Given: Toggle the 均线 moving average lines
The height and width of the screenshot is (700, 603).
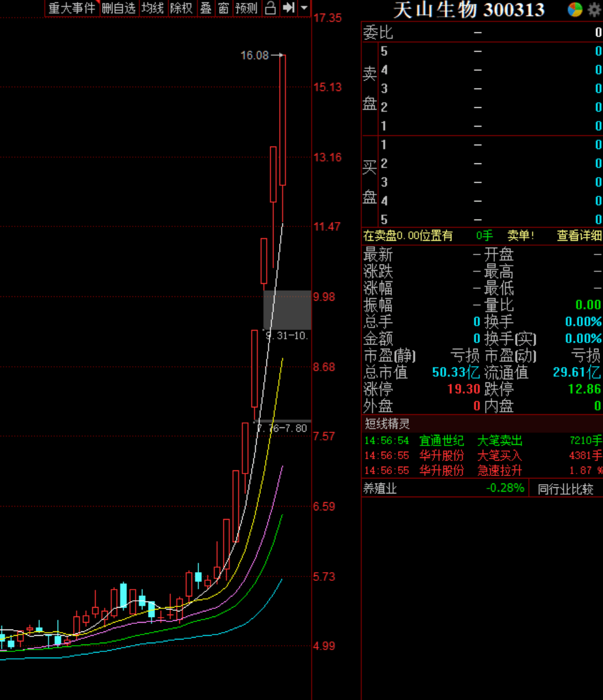Looking at the screenshot, I should [x=152, y=8].
